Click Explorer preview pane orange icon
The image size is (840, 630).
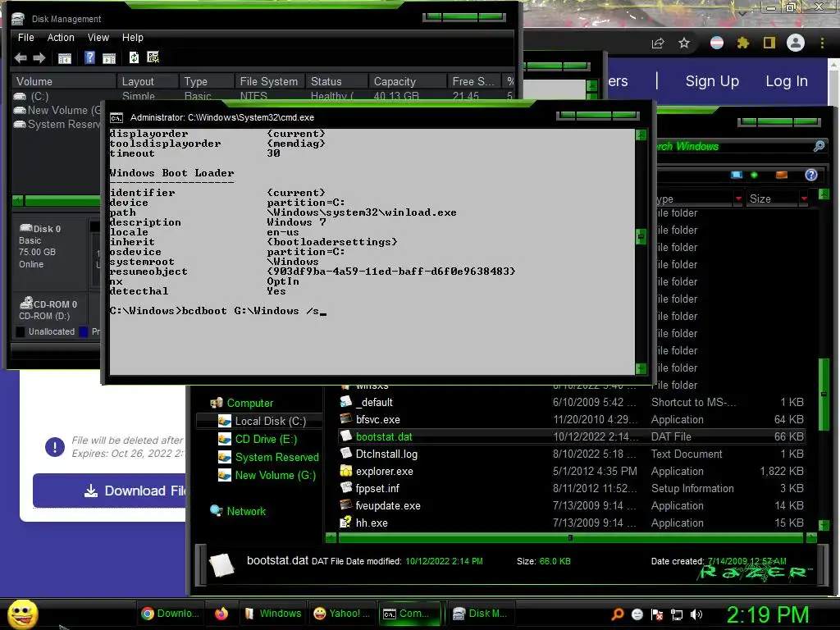[x=782, y=175]
